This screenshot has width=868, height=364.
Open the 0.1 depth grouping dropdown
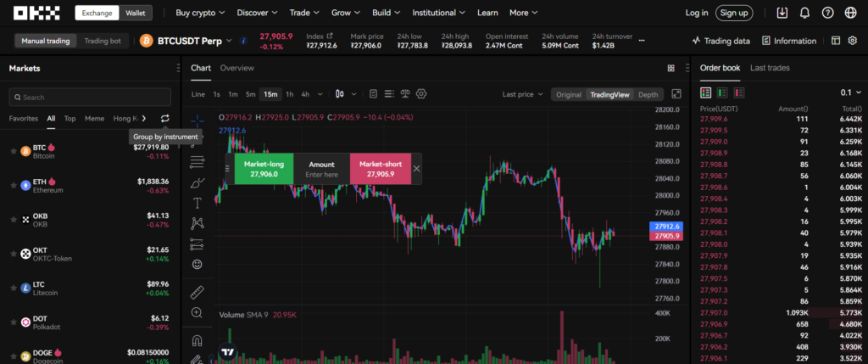[x=851, y=92]
